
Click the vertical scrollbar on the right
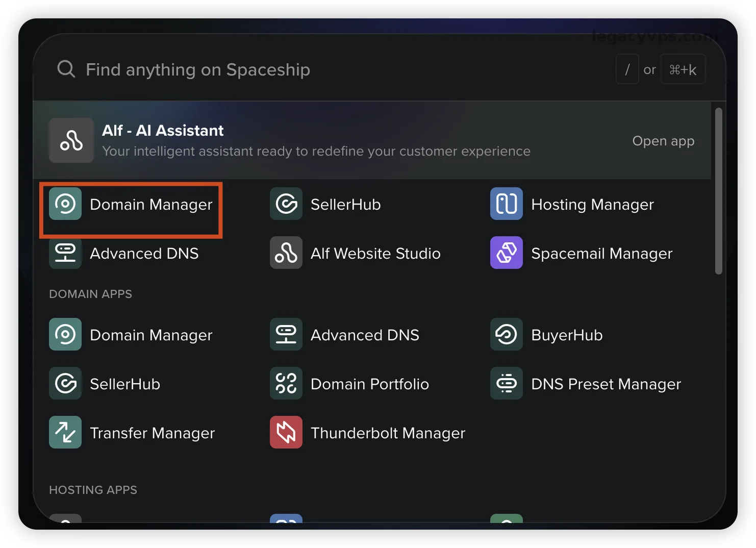tap(718, 191)
